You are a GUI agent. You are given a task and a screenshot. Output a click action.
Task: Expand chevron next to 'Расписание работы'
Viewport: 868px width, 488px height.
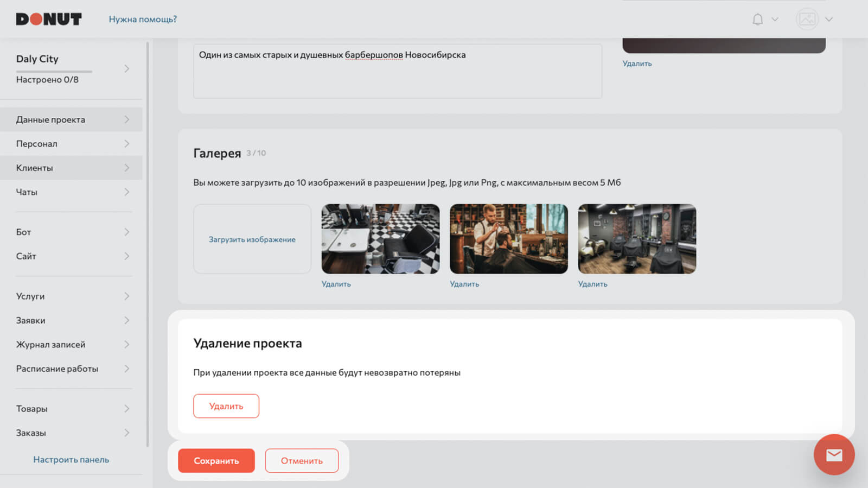click(x=126, y=369)
